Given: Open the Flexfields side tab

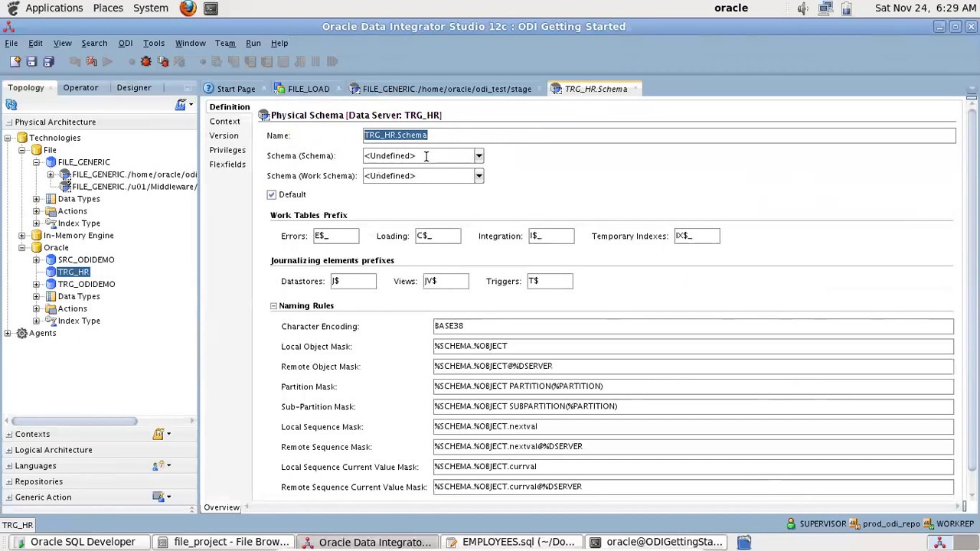Looking at the screenshot, I should click(x=227, y=165).
